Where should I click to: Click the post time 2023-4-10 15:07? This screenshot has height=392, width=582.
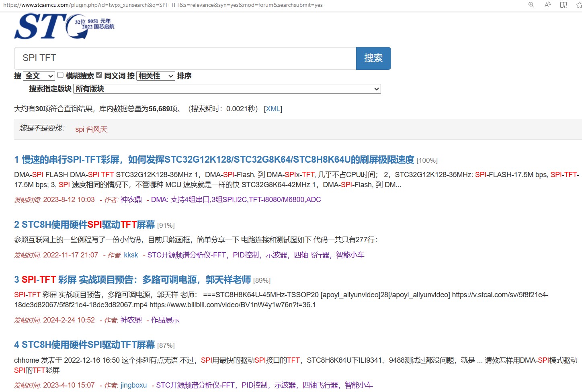tap(69, 385)
